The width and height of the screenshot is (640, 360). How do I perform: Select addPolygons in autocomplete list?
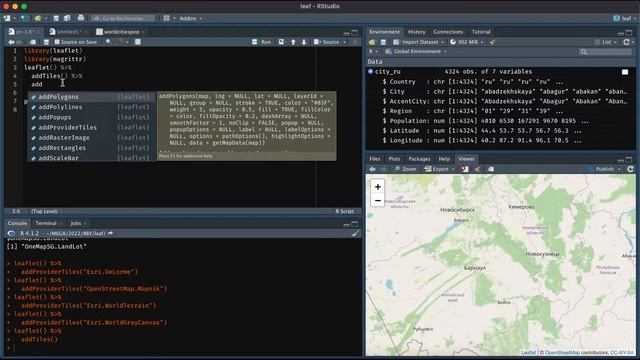coord(91,97)
